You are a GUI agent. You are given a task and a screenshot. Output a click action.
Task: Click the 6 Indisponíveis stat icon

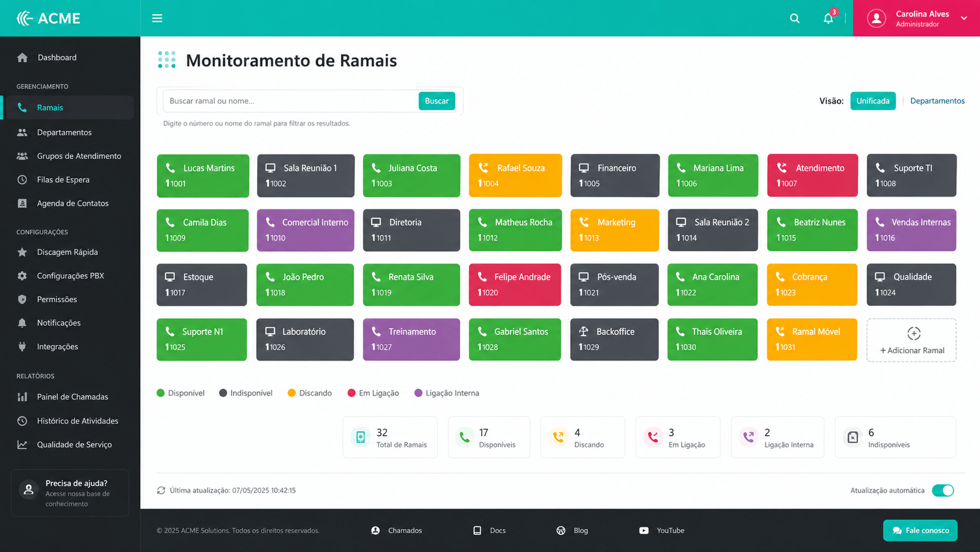tap(853, 437)
